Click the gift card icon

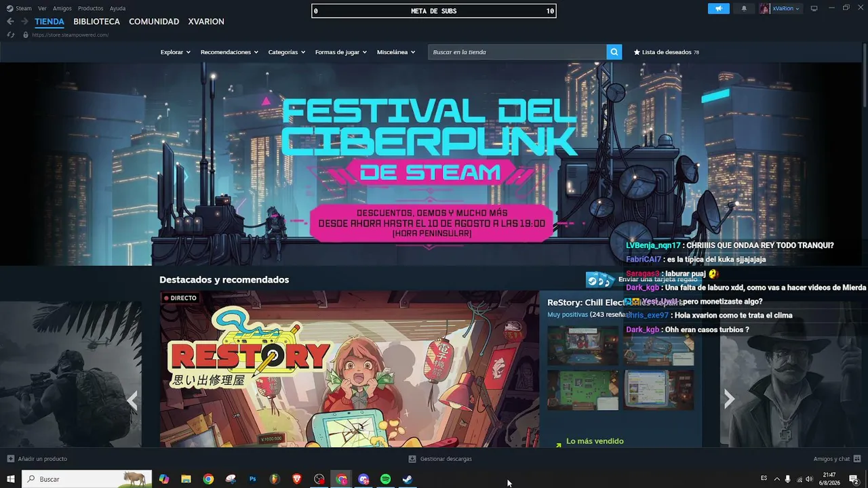[599, 279]
